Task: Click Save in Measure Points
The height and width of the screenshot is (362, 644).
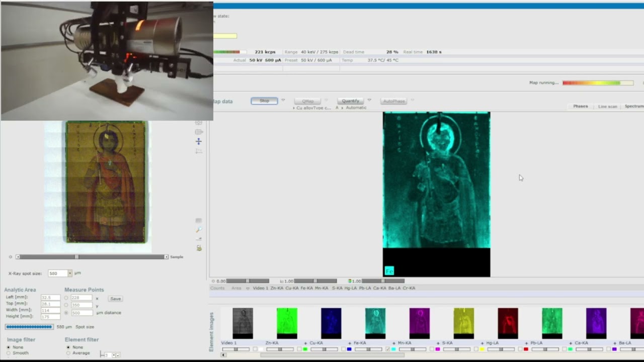Action: coord(115,299)
